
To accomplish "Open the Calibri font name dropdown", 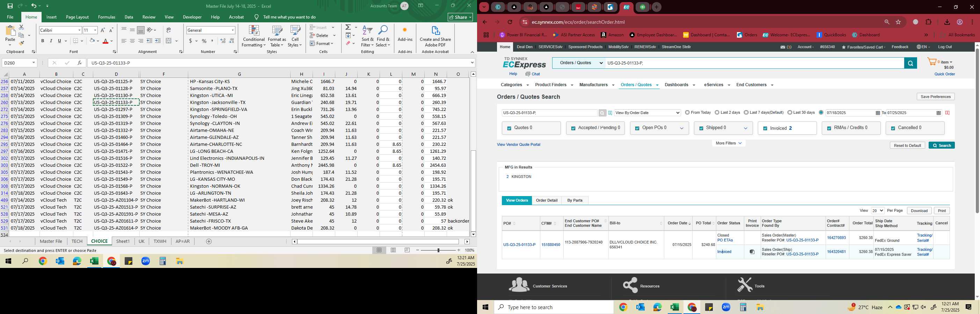I will [x=79, y=30].
